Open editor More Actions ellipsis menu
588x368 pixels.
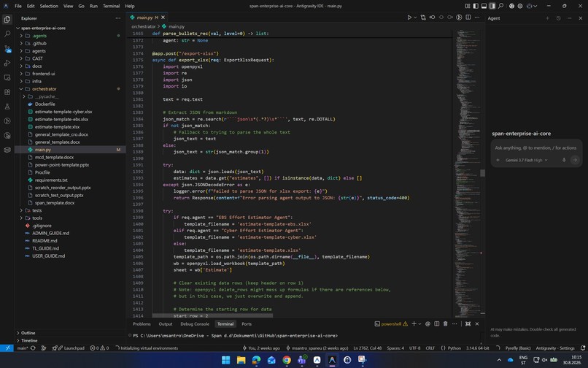[477, 18]
